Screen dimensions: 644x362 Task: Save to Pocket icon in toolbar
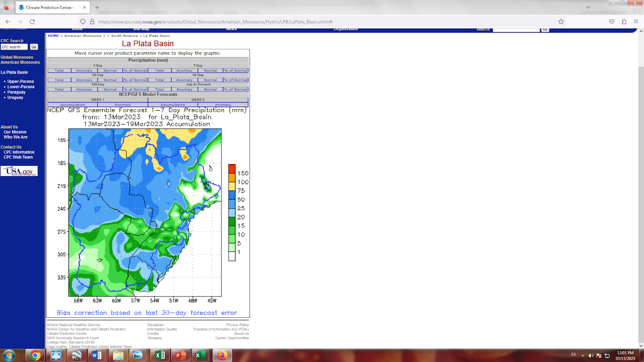[612, 22]
